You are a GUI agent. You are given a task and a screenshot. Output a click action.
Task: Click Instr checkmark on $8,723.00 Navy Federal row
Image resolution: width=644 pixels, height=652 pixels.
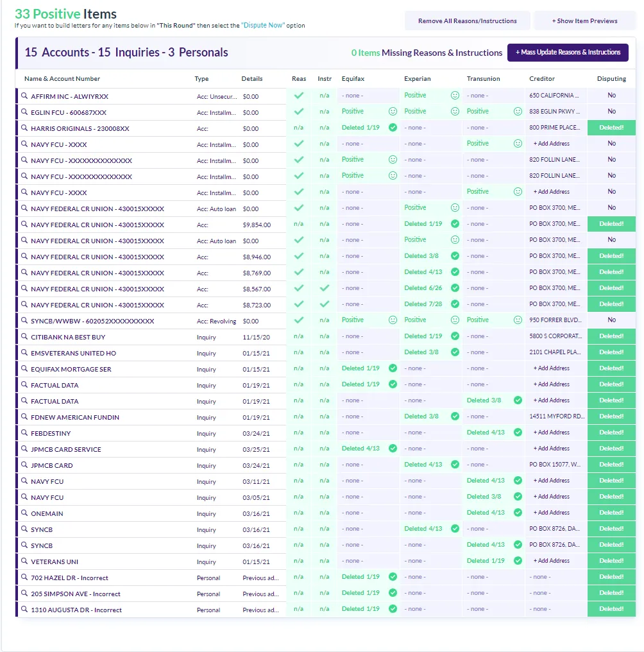tap(325, 304)
